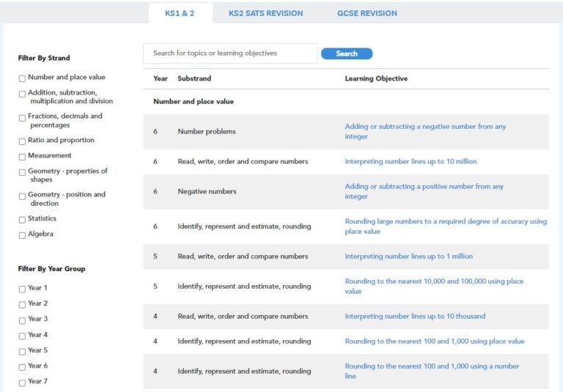Viewport: 563px width, 392px height.
Task: Enable the Year 6 year group filter
Action: pos(22,365)
